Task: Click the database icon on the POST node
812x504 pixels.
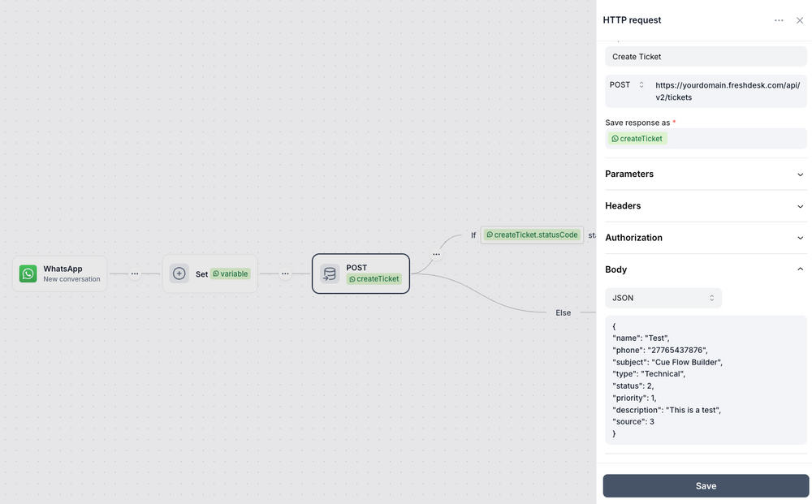Action: click(330, 274)
